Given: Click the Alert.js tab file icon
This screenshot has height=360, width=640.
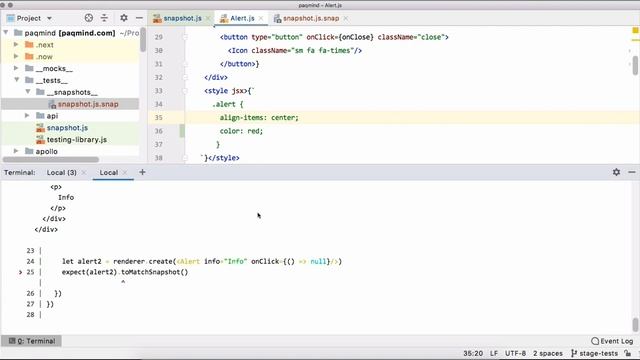Looking at the screenshot, I should click(224, 18).
